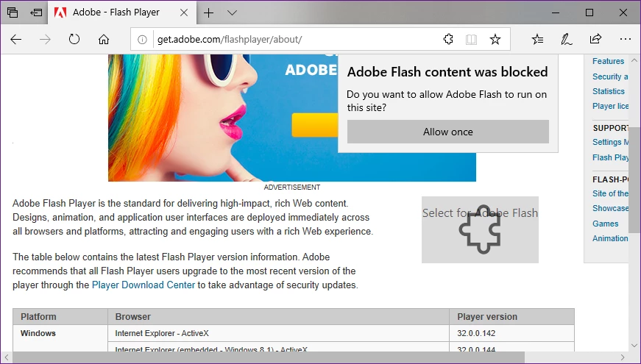Screen dimensions: 641x364
Task: Click the scroll left arrow
Action: (6, 357)
